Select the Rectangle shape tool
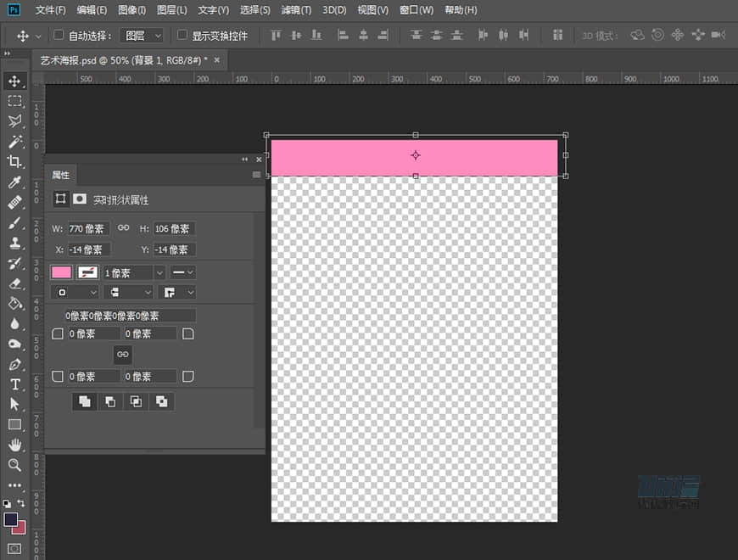Screen dimensions: 738x560 pos(14,424)
